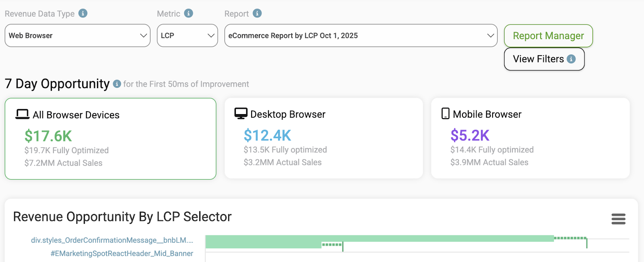Screen dimensions: 644x262
Task: Click the div.styles_OrderConfirmationMessage selector label
Action: coord(112,240)
